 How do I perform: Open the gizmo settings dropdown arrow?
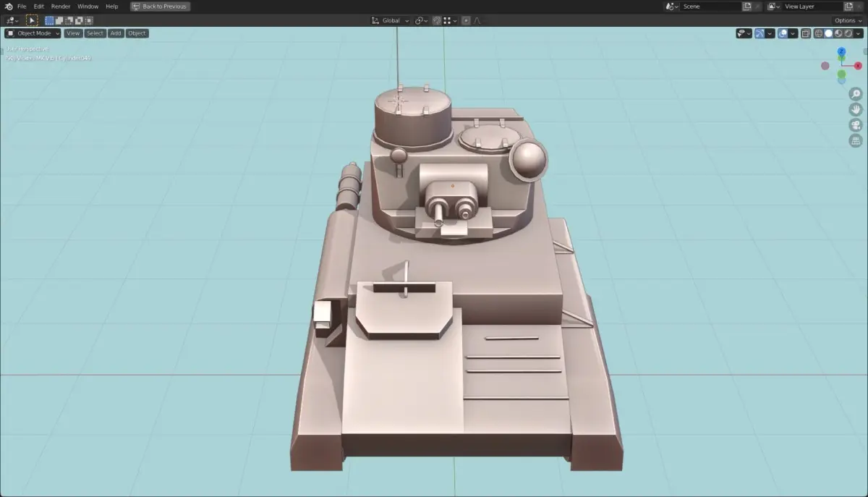(x=770, y=33)
